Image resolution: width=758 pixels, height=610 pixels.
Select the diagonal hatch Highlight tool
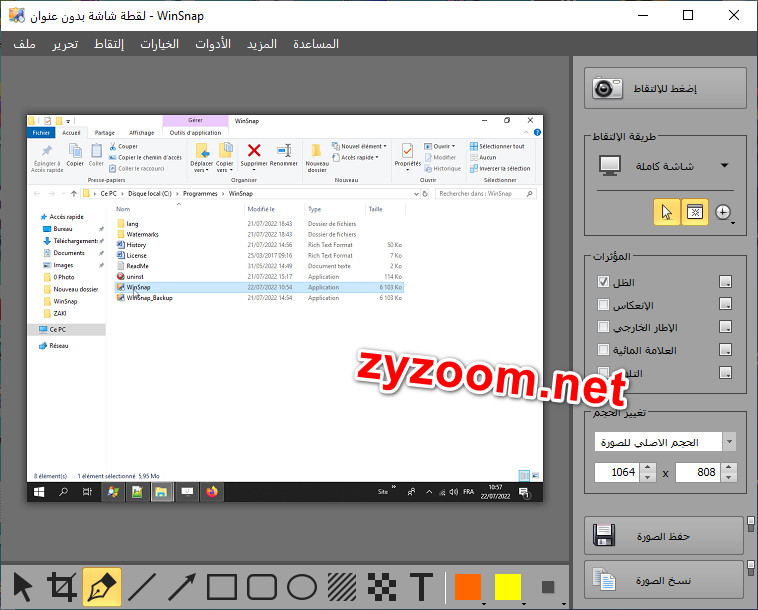(342, 587)
